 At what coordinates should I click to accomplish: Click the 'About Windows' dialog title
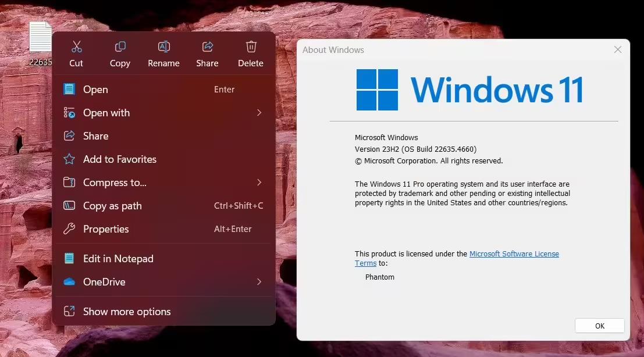click(333, 50)
